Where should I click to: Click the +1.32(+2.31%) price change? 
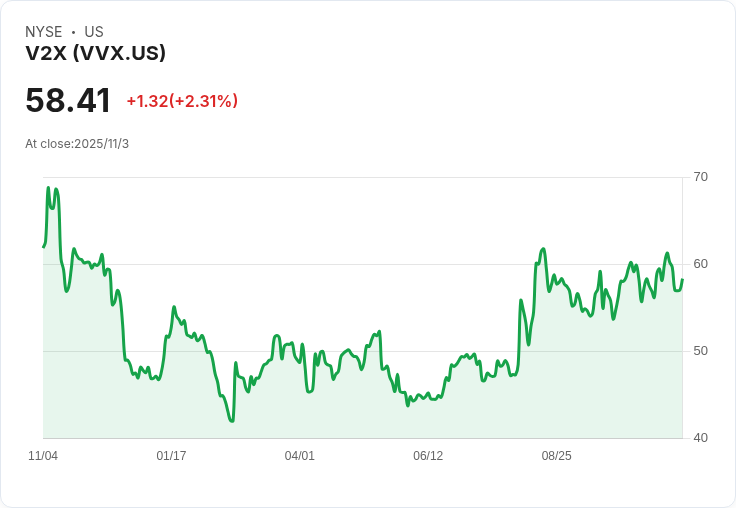pyautogui.click(x=182, y=101)
